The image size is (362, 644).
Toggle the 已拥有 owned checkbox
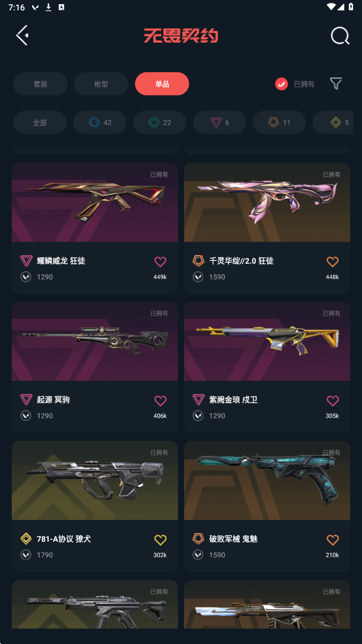coord(282,84)
